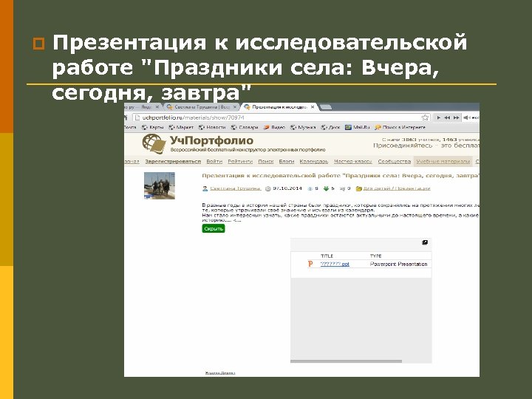The height and width of the screenshot is (399, 532).
Task: Click the play arrow next to the address bar
Action: [439, 117]
